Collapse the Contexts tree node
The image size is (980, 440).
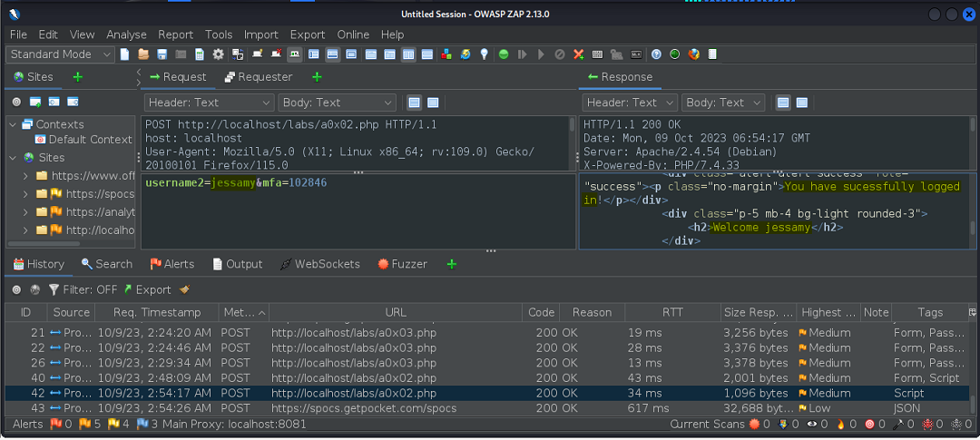click(13, 124)
